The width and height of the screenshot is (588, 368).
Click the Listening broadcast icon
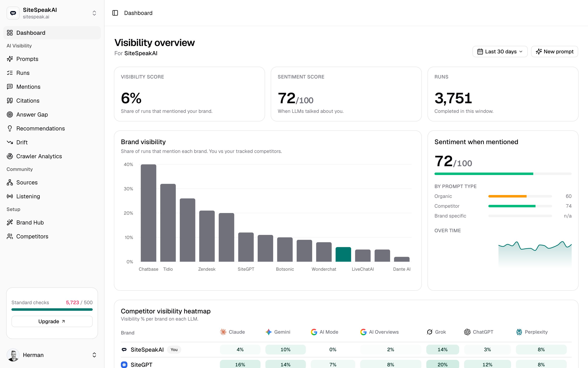click(x=10, y=196)
